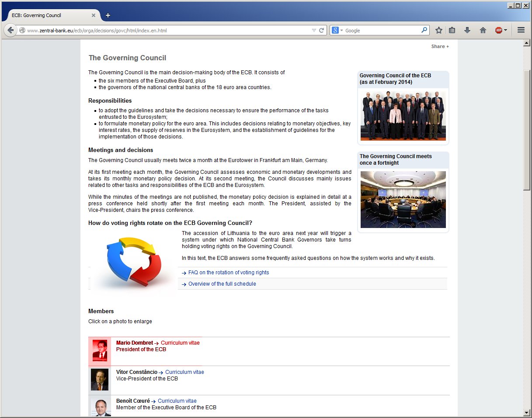Open the bookmarks list icon
The image size is (532, 418).
click(452, 30)
